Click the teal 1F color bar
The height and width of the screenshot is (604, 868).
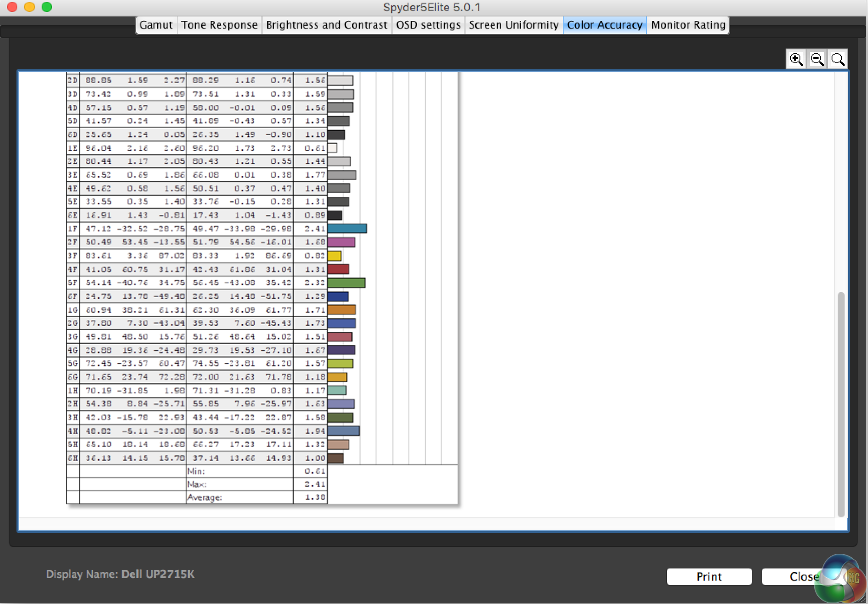347,228
